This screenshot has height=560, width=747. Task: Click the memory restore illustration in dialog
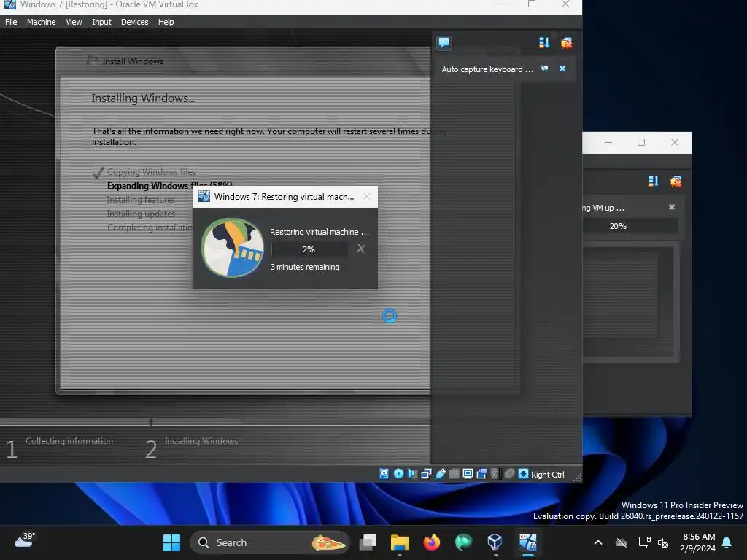233,248
